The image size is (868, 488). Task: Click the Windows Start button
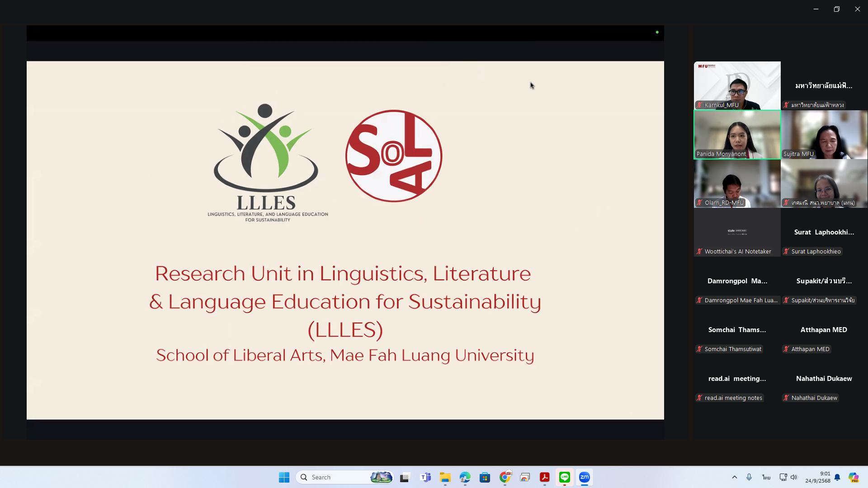(284, 477)
